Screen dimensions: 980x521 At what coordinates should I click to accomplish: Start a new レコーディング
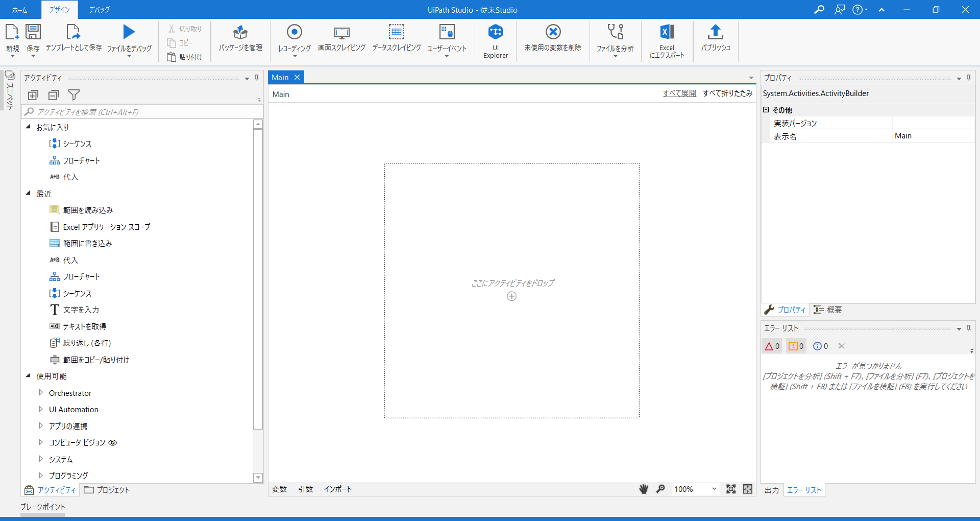[x=294, y=41]
